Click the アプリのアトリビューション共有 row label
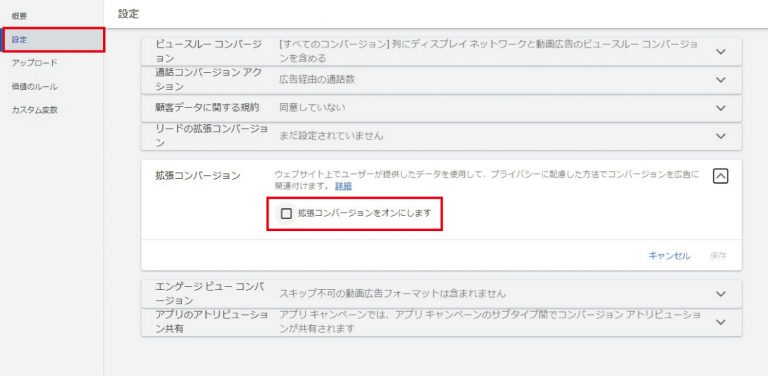Screen dimensions: 768x376 [x=211, y=322]
